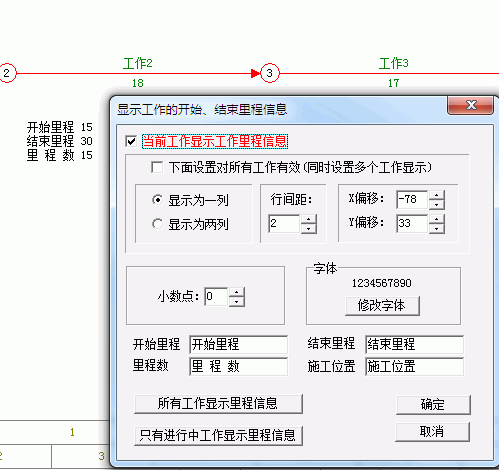This screenshot has width=499, height=470.
Task: Cancel dialog with 取消 button
Action: coord(432,432)
